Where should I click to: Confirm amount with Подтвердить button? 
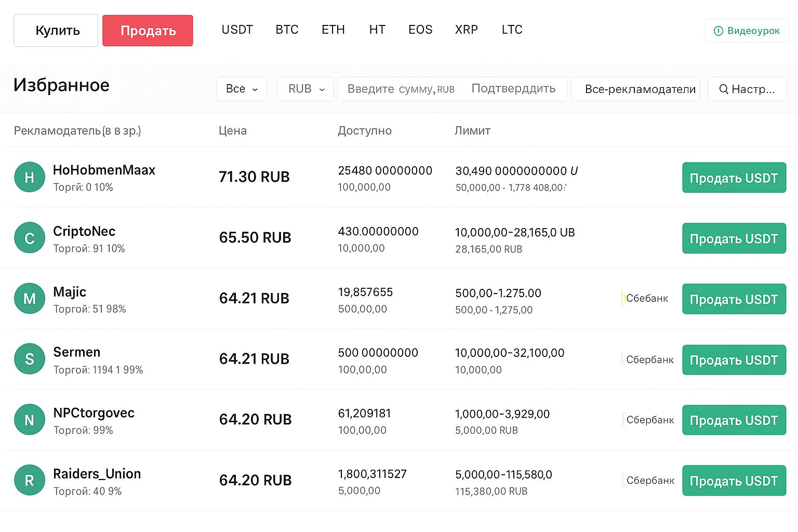[x=513, y=89]
